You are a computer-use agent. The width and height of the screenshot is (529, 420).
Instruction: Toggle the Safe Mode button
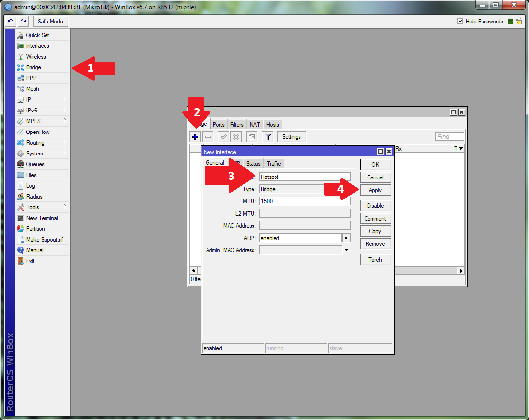[x=50, y=21]
